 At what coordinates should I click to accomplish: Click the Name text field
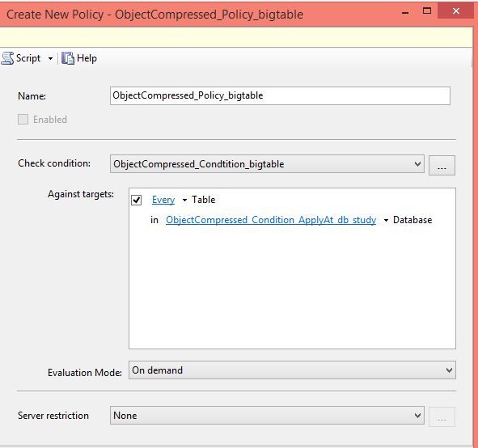280,95
